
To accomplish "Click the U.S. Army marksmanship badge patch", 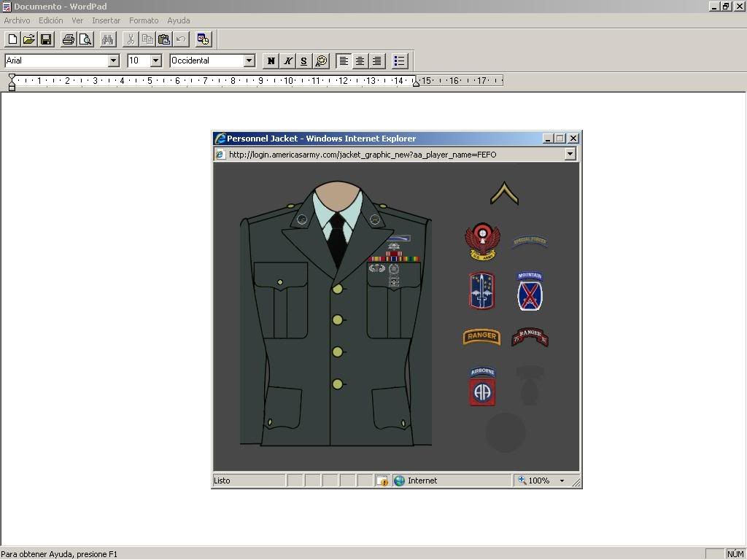I will click(x=483, y=241).
